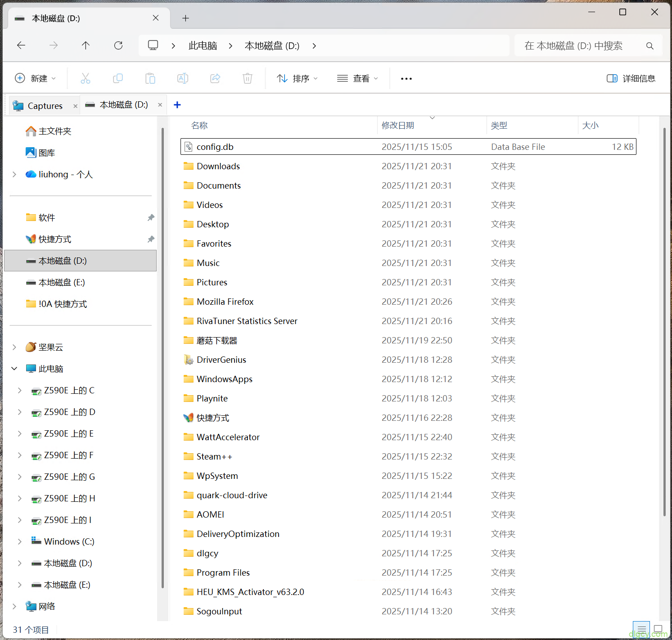Refresh the current folder view
Image resolution: width=672 pixels, height=640 pixels.
[118, 45]
